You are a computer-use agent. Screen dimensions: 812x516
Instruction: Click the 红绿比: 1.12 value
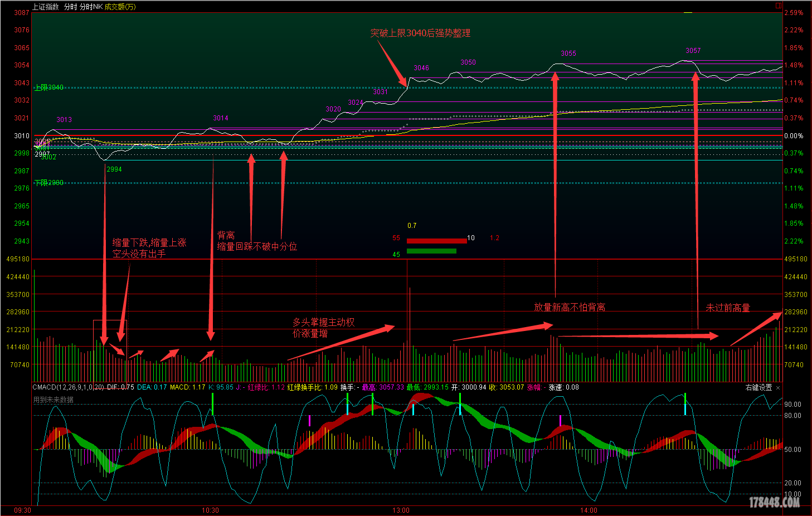266,387
